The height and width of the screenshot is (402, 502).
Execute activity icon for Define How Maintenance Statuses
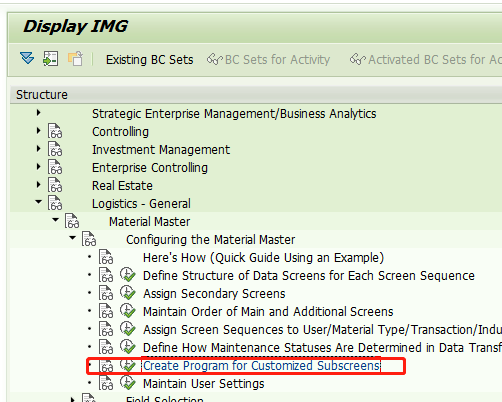click(128, 347)
